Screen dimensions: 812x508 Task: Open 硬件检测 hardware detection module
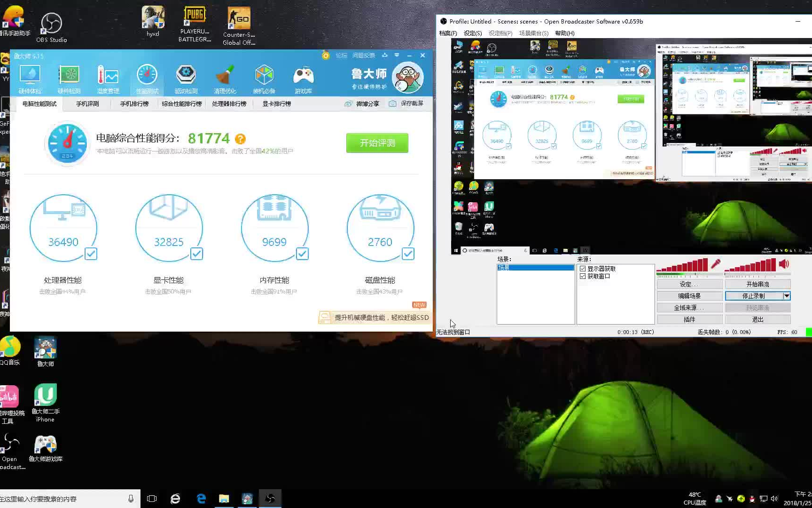pos(69,79)
